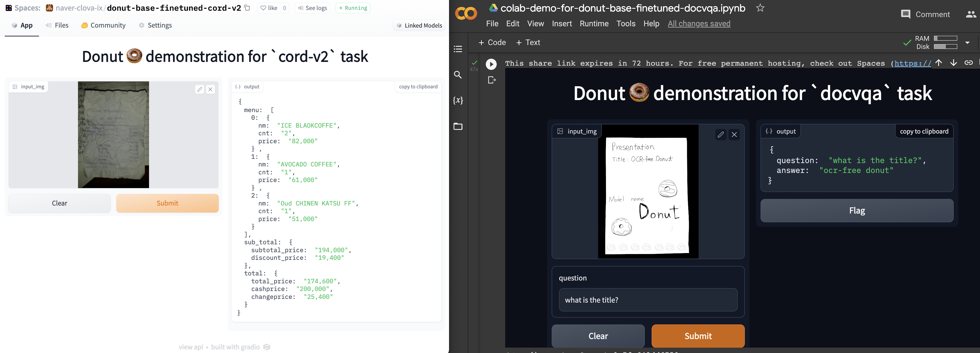Screen dimensions: 980x353
Task: Copy a link to the current cell
Action: (x=969, y=62)
